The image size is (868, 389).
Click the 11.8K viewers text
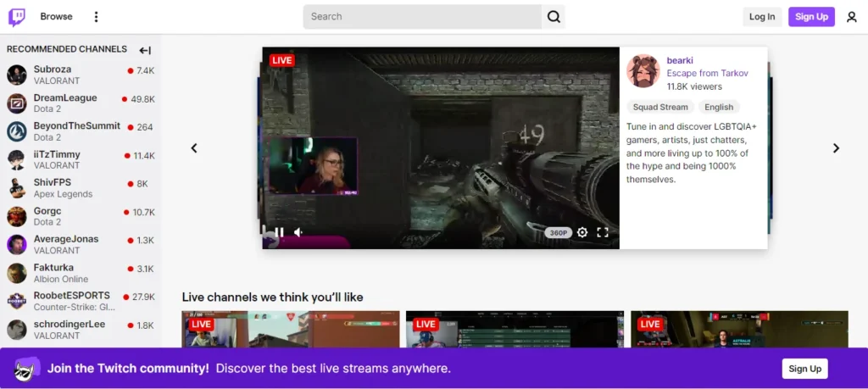pyautogui.click(x=694, y=86)
